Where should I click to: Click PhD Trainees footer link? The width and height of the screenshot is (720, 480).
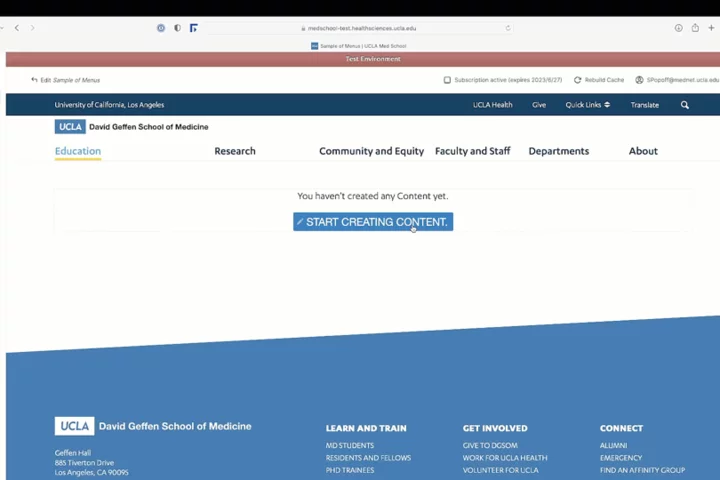pyautogui.click(x=350, y=470)
